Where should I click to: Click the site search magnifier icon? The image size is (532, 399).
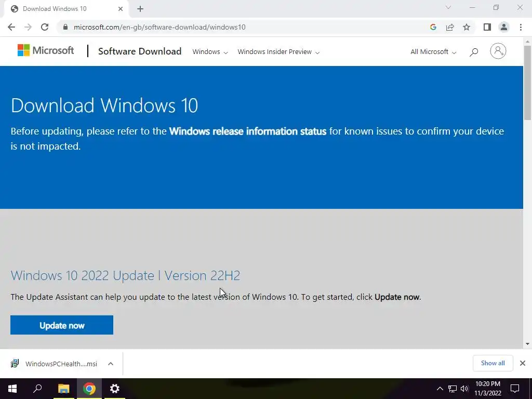pyautogui.click(x=474, y=52)
